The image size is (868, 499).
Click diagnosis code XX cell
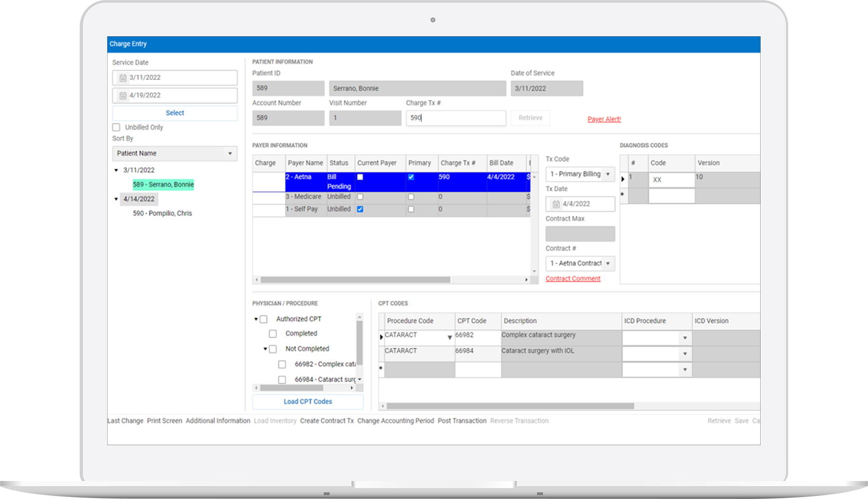pyautogui.click(x=671, y=180)
